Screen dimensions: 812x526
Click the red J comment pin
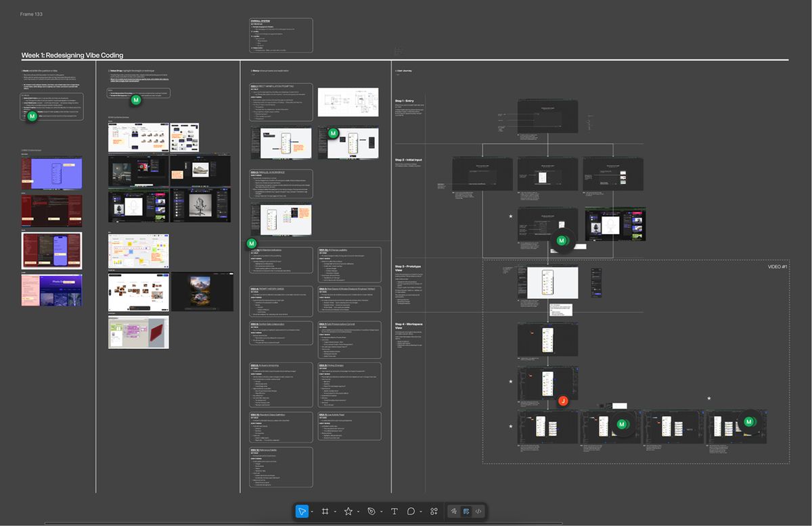[562, 401]
